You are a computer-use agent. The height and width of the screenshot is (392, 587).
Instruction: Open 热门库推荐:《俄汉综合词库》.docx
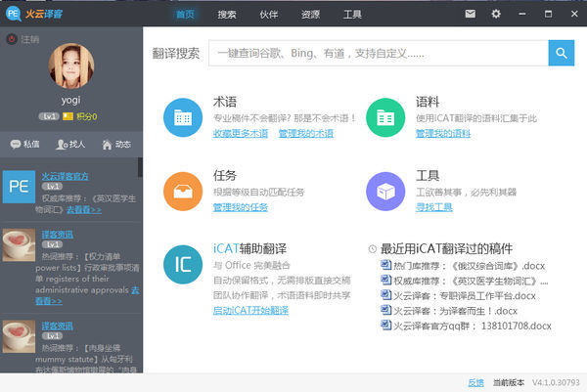point(469,266)
